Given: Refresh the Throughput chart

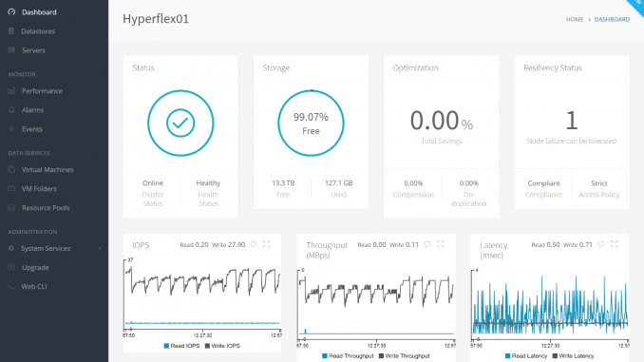Looking at the screenshot, I should 427,244.
